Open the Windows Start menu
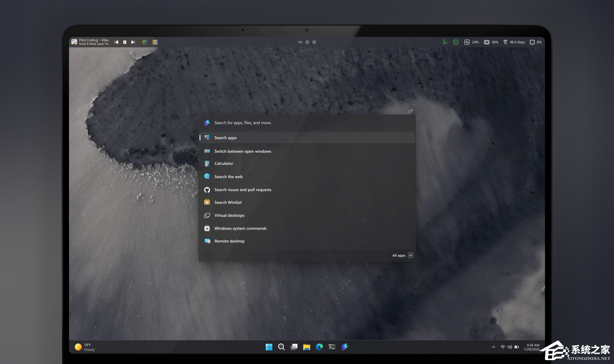The width and height of the screenshot is (614, 364). click(x=269, y=347)
